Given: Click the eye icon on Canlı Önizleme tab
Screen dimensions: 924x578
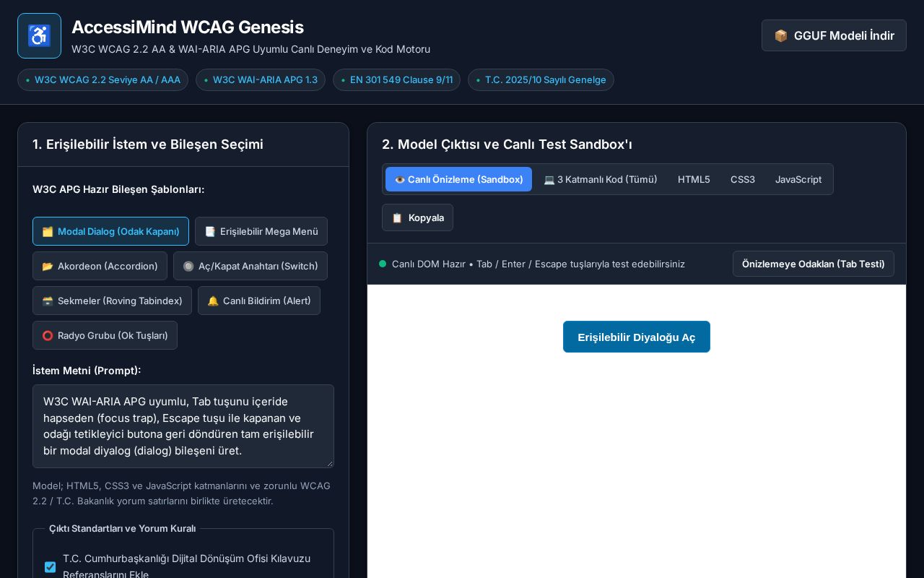Looking at the screenshot, I should (x=400, y=179).
